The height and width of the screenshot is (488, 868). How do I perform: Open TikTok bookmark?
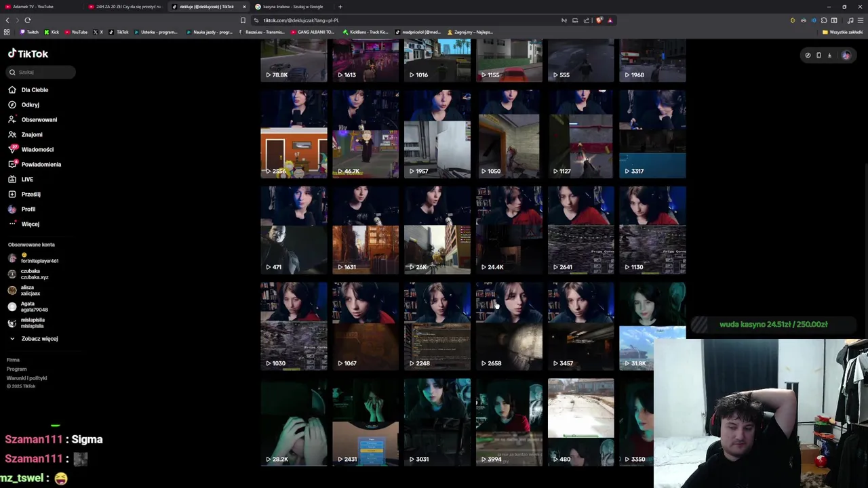coord(119,32)
